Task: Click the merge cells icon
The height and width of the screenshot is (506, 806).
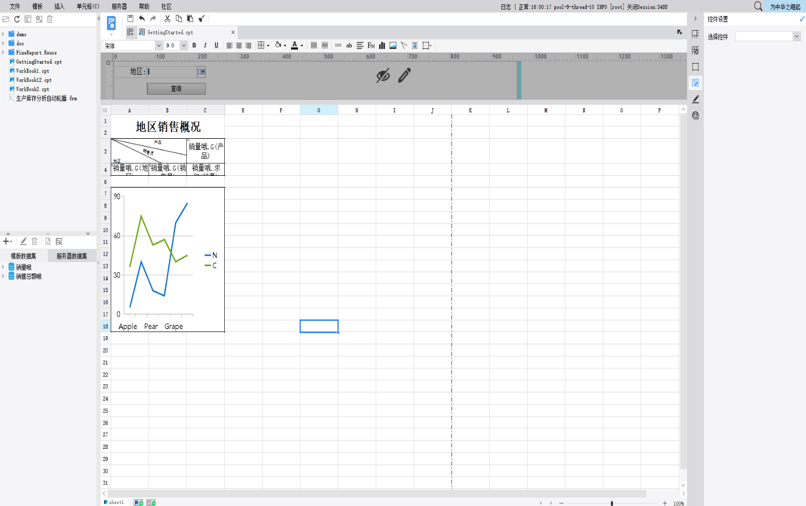Action: (x=314, y=45)
